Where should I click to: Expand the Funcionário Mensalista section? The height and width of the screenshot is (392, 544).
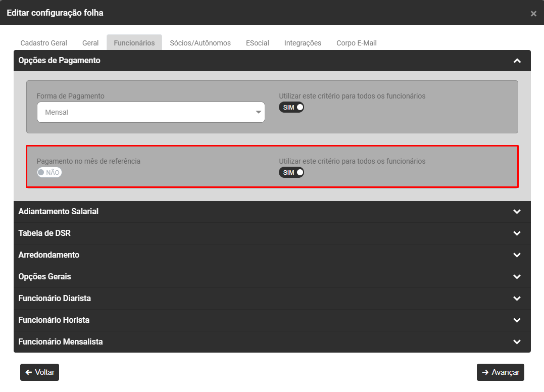pyautogui.click(x=272, y=341)
